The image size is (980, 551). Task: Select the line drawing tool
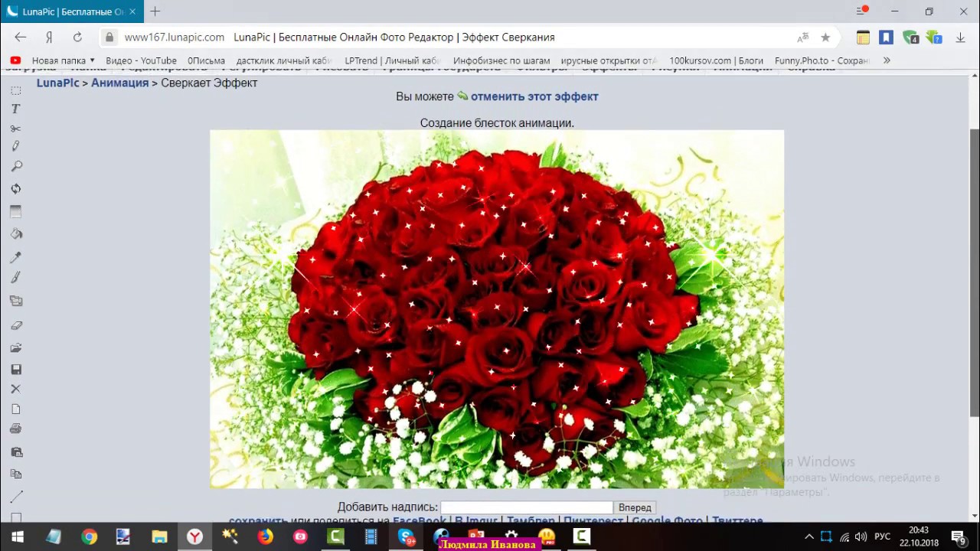click(x=16, y=497)
